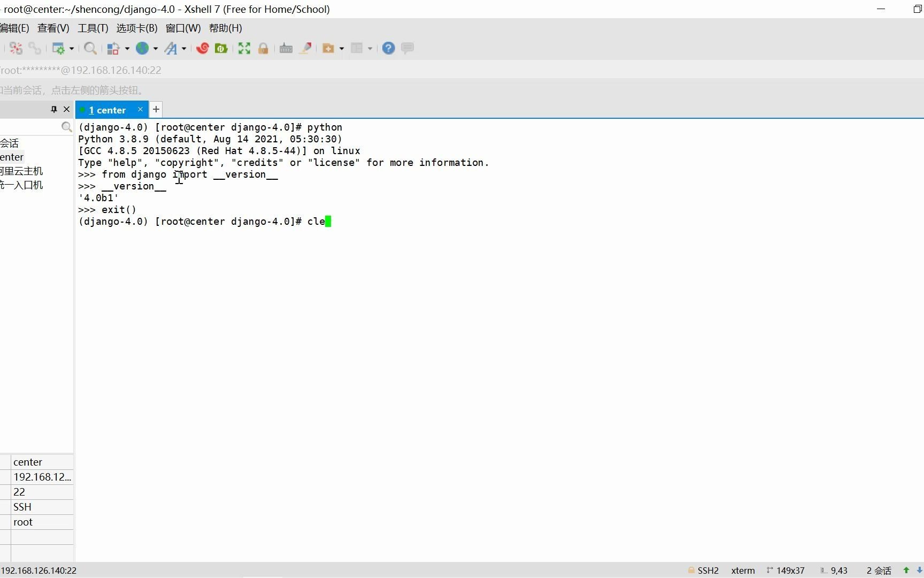Click the speech bubble feedback icon
924x578 pixels.
click(407, 48)
